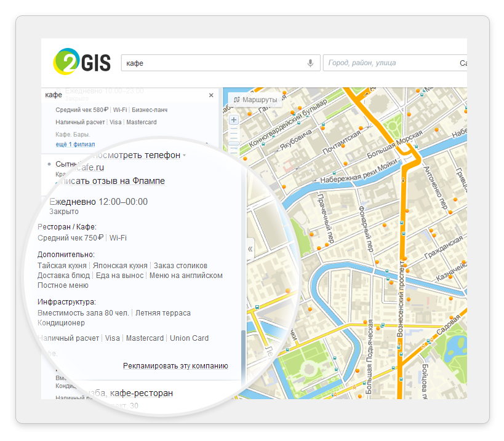504x441 pixels.
Task: Click the Почтамтская street label
Action: pyautogui.click(x=342, y=141)
